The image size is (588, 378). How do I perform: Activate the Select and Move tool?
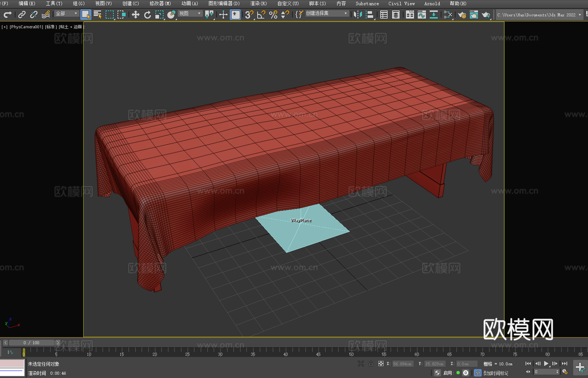pos(136,15)
